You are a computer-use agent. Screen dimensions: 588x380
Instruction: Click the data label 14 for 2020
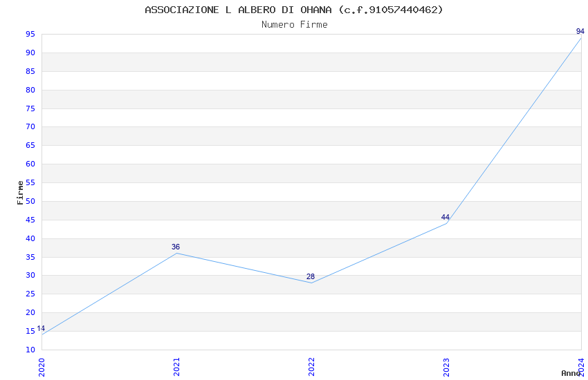pyautogui.click(x=41, y=328)
